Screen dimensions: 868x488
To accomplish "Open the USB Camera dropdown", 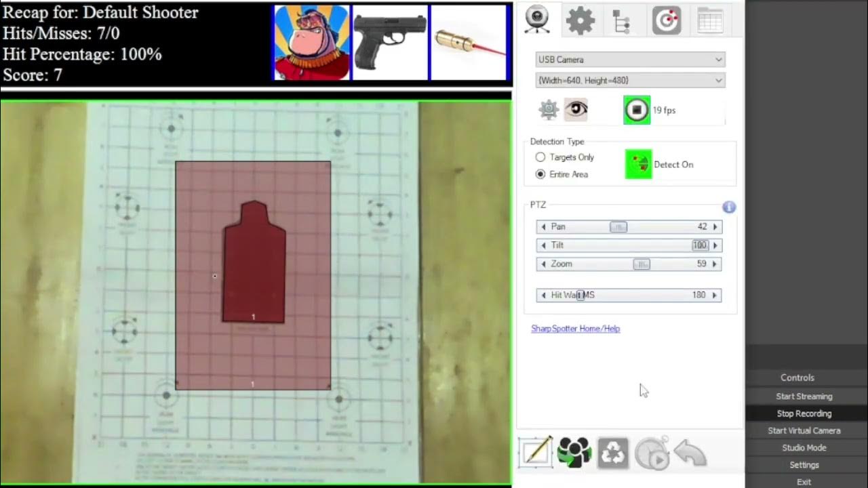I will click(x=630, y=60).
